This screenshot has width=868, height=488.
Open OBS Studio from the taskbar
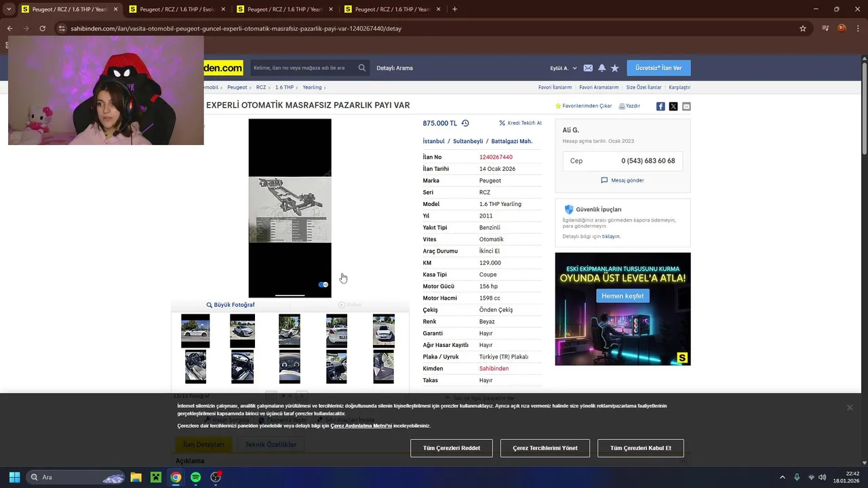(x=216, y=477)
